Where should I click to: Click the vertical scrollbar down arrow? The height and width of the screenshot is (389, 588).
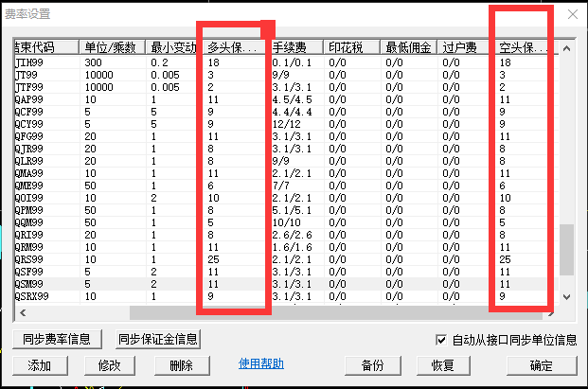coord(566,297)
